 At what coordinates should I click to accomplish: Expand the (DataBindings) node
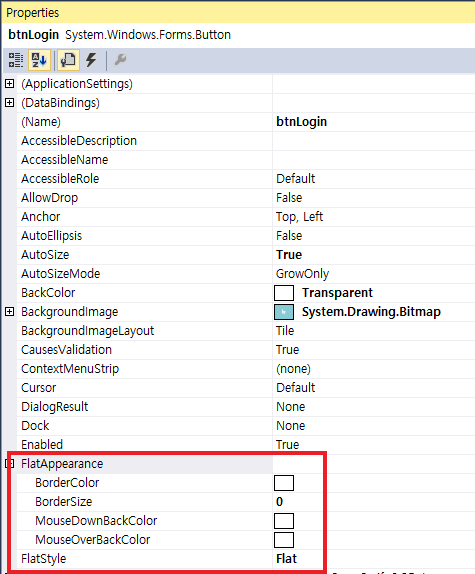[10, 103]
